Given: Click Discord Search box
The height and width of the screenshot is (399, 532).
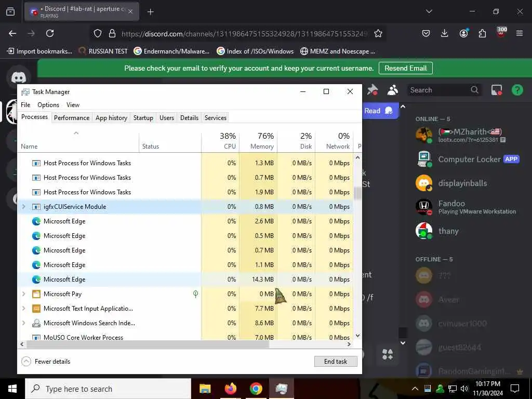Looking at the screenshot, I should click(444, 90).
